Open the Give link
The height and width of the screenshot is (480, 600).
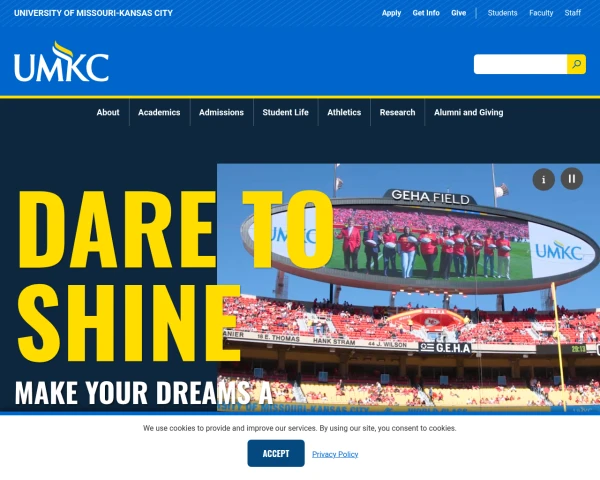pyautogui.click(x=458, y=13)
